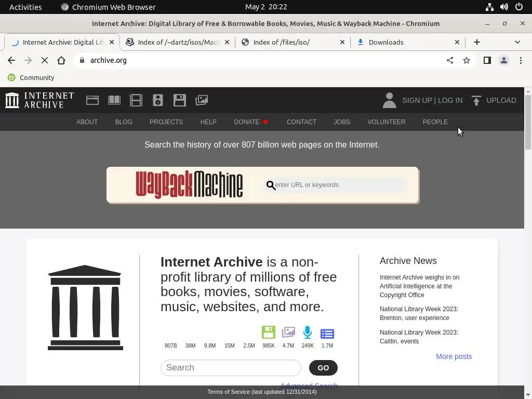Open Community bookmark
This screenshot has height=399, width=532.
point(31,78)
